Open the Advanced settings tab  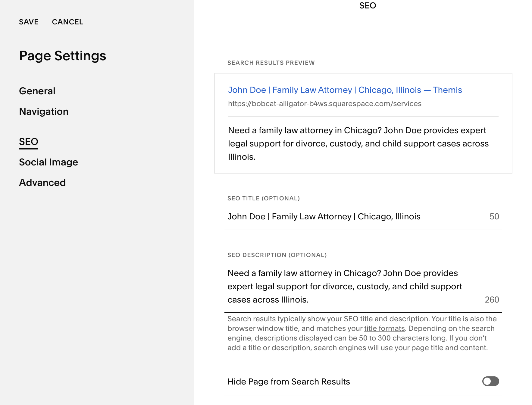click(42, 182)
